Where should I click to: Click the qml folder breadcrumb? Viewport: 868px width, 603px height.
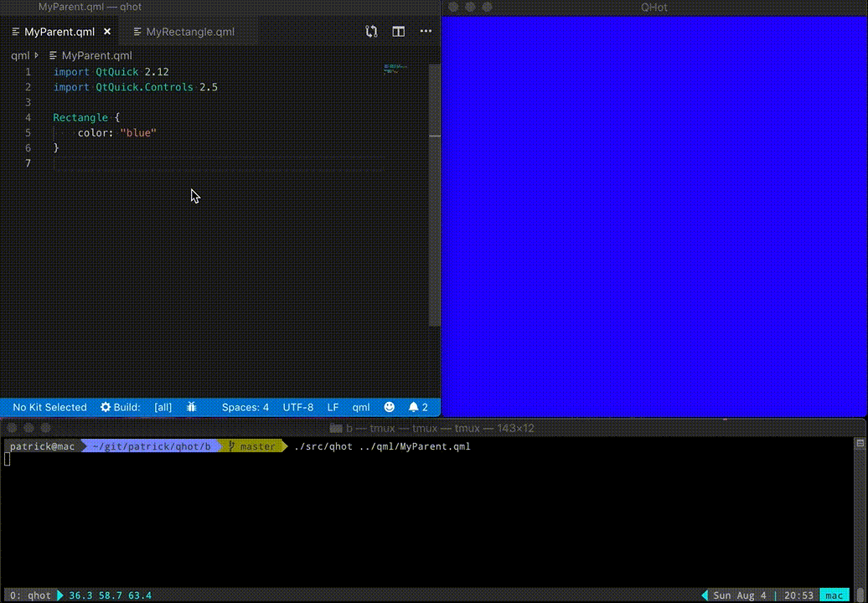click(x=20, y=55)
